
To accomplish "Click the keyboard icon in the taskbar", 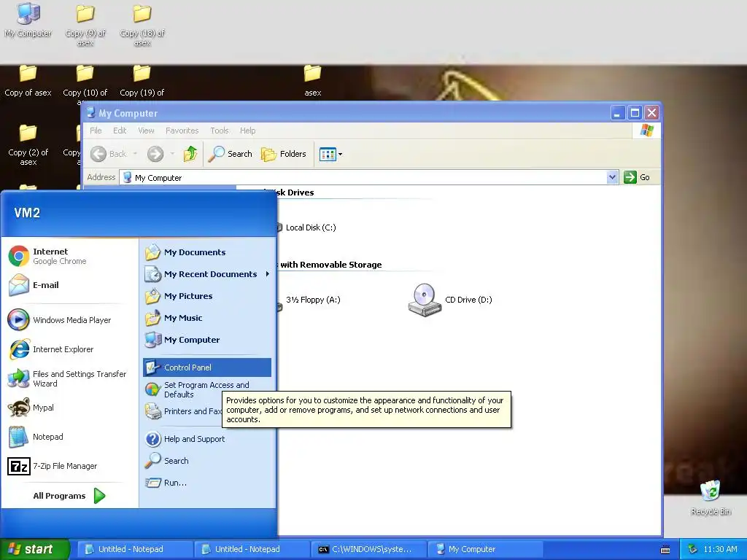I will (x=665, y=550).
